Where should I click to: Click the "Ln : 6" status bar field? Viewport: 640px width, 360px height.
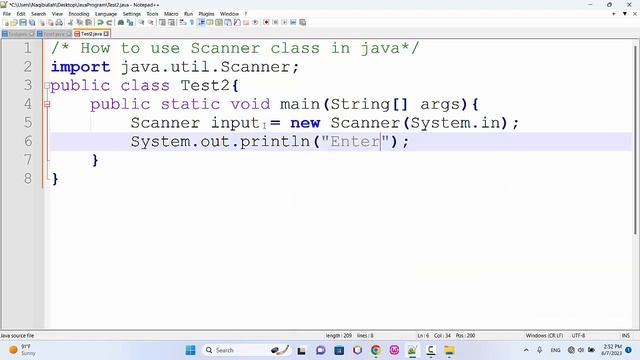[423, 336]
